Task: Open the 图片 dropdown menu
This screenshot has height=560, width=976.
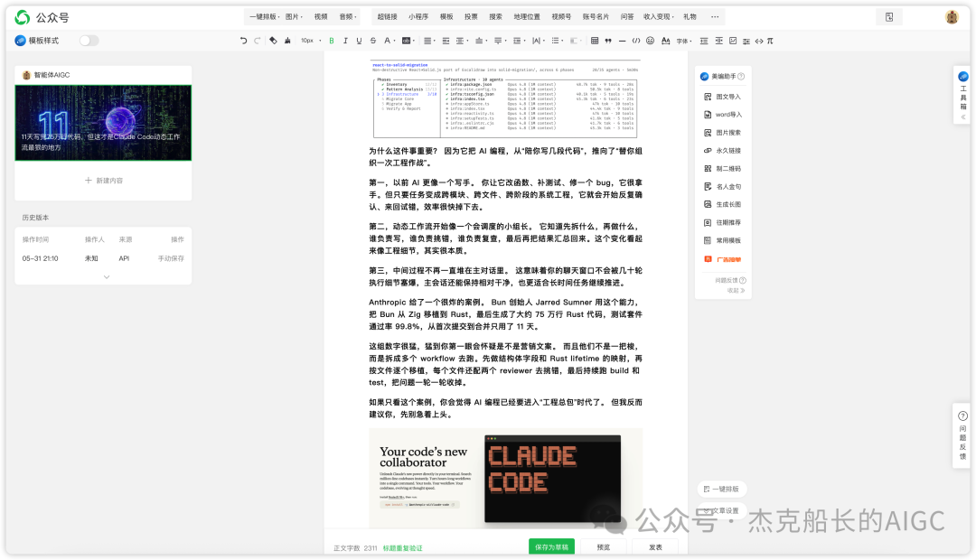Action: tap(294, 17)
